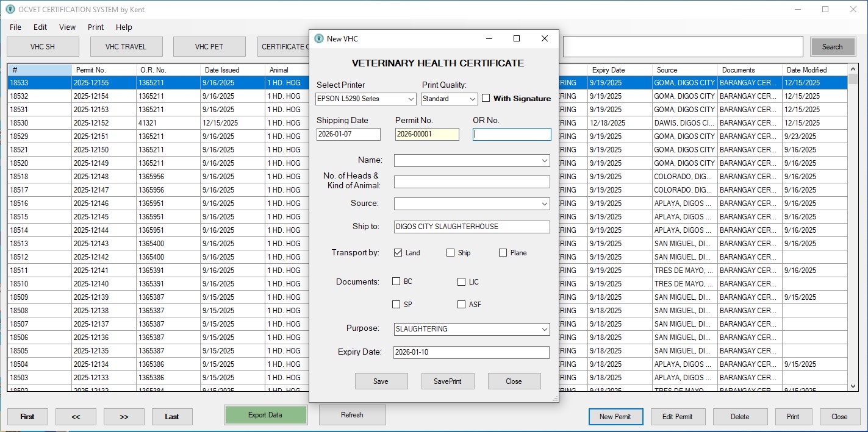Tick the ASF documents checkbox

(x=462, y=305)
